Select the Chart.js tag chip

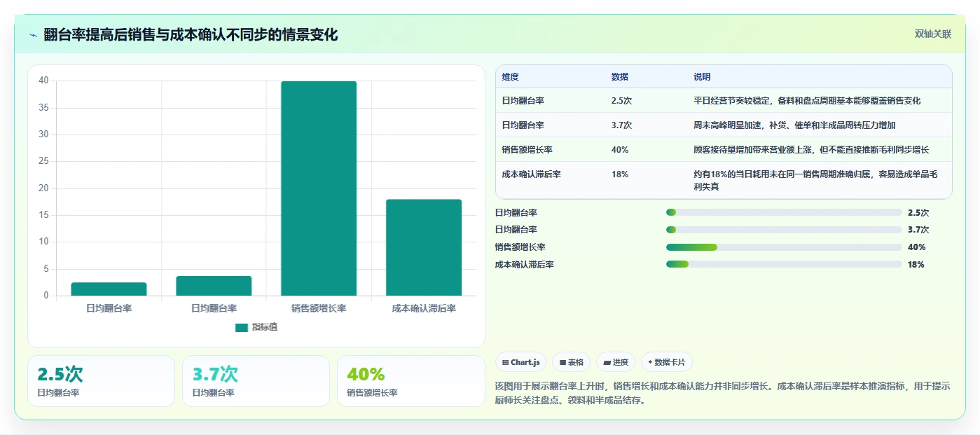(x=521, y=362)
